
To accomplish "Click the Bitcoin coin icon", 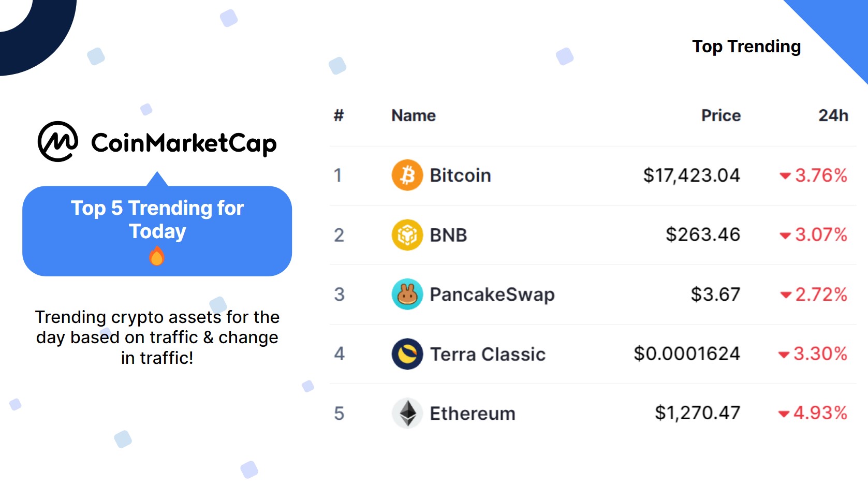I will coord(407,175).
